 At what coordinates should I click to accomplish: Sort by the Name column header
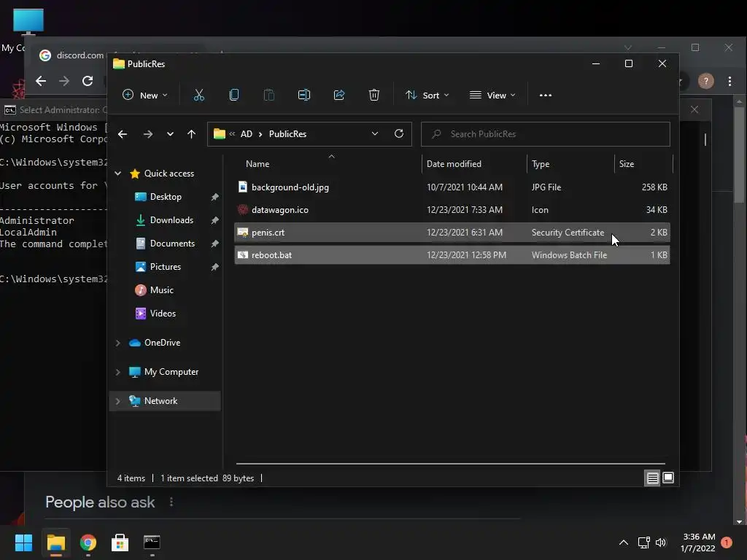point(258,164)
